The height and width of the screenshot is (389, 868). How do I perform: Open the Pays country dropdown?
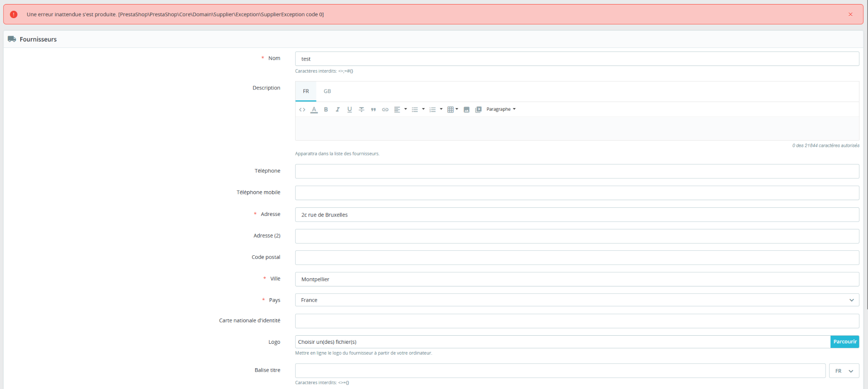click(x=577, y=300)
